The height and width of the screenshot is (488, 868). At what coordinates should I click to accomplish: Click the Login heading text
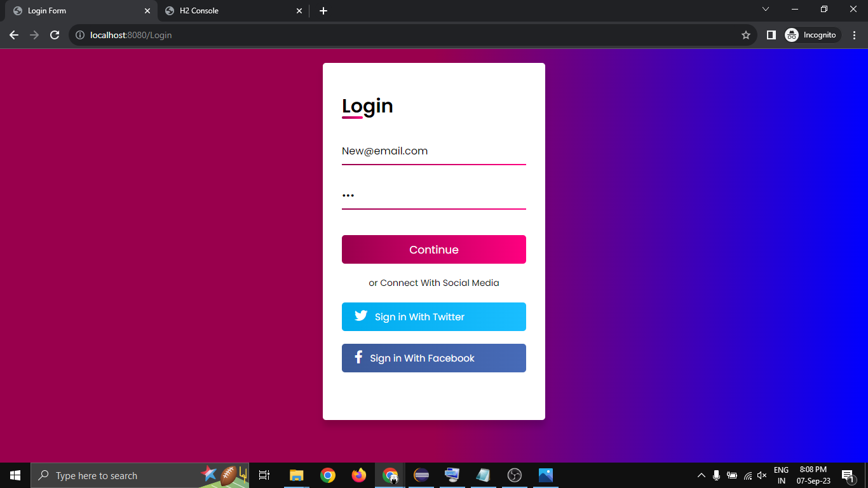[x=367, y=106]
